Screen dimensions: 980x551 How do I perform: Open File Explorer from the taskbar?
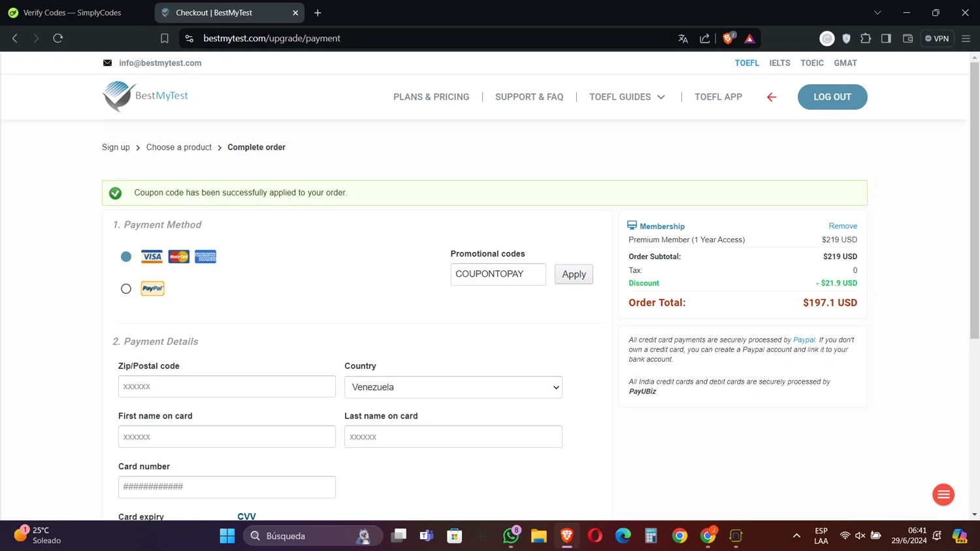click(538, 536)
